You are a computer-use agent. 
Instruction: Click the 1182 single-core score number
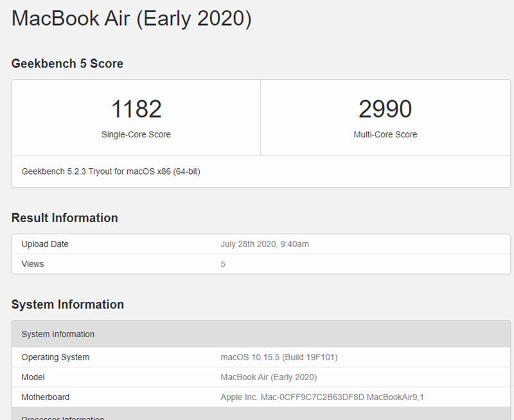coord(136,109)
